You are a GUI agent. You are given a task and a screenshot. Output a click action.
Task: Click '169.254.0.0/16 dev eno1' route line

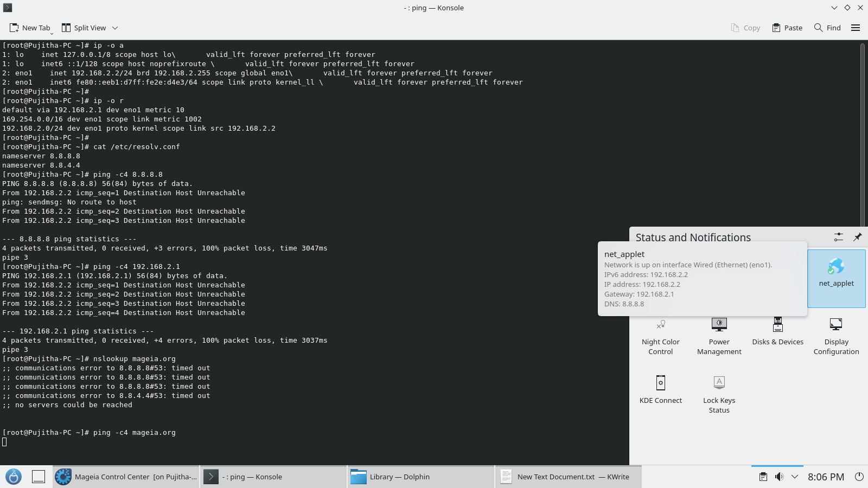102,119
